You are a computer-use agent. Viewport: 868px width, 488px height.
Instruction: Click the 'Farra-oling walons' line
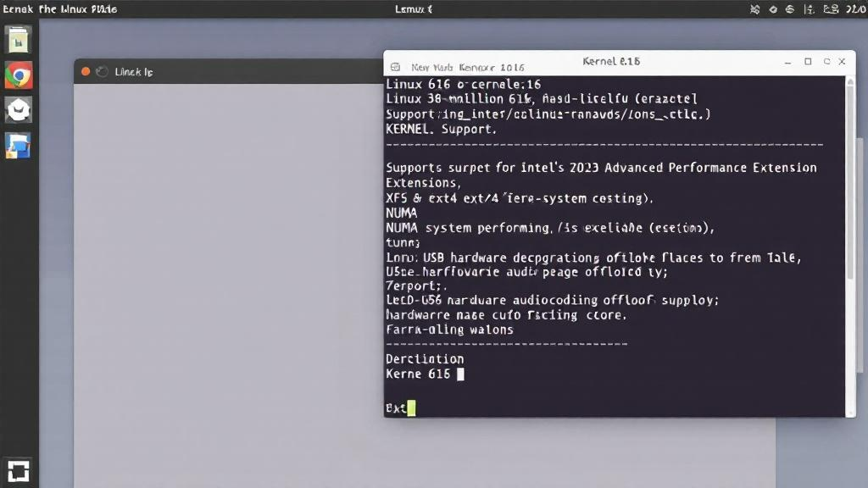click(449, 330)
